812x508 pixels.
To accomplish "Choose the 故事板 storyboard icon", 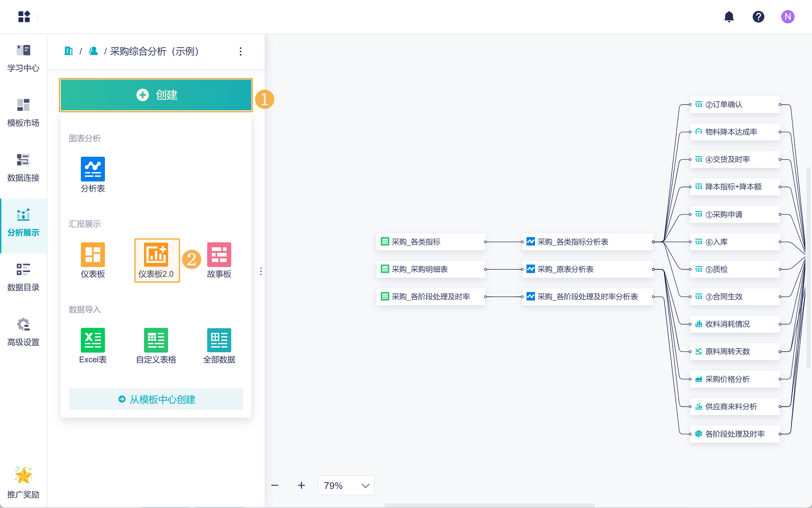I will (x=219, y=254).
